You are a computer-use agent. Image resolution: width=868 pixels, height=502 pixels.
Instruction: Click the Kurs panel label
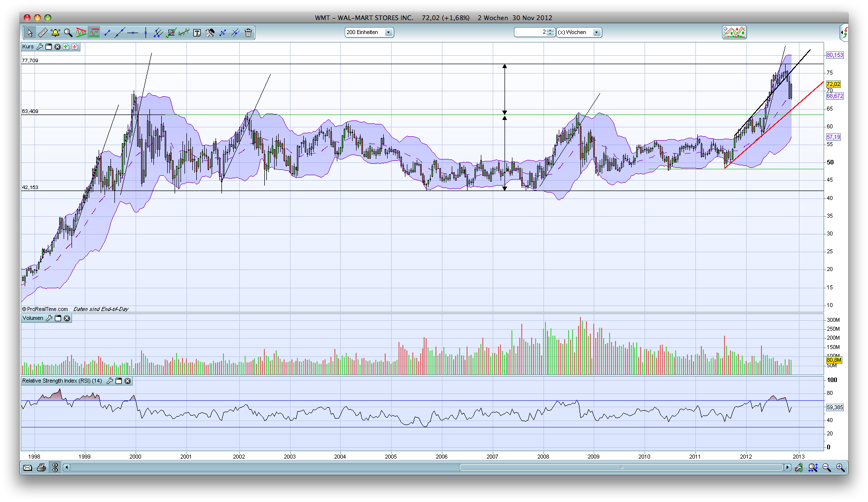(x=28, y=46)
